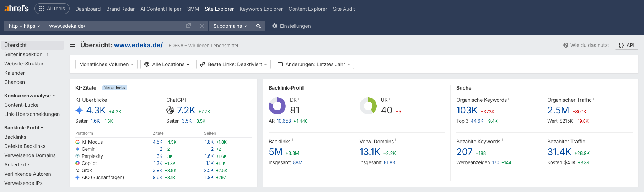Click the AIO (Suchanfragen) sparkle icon
The width and height of the screenshot is (644, 192).
[77, 177]
